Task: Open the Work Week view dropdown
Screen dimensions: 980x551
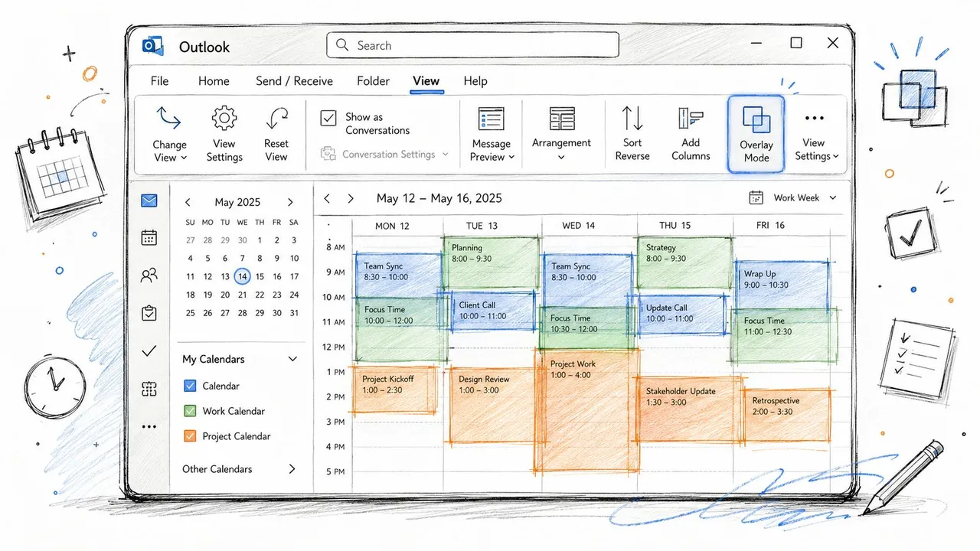Action: (x=792, y=197)
